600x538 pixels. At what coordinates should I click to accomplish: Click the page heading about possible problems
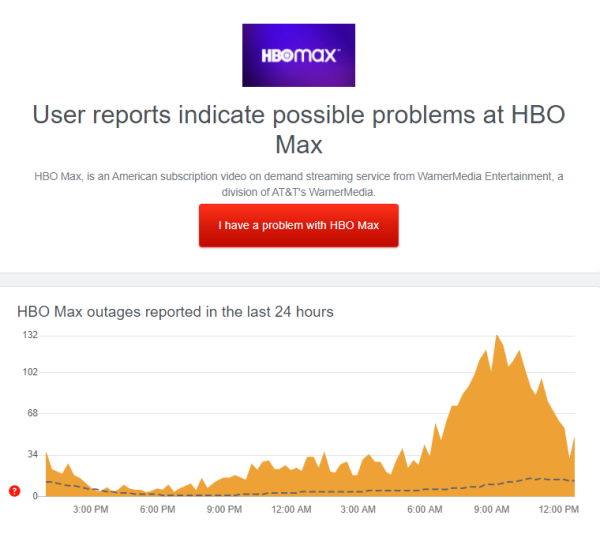click(298, 129)
